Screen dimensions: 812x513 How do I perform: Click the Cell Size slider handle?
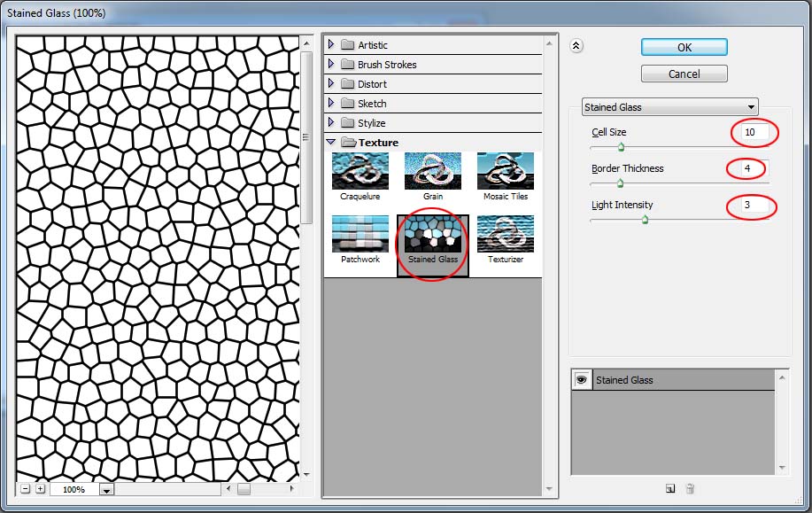[620, 147]
